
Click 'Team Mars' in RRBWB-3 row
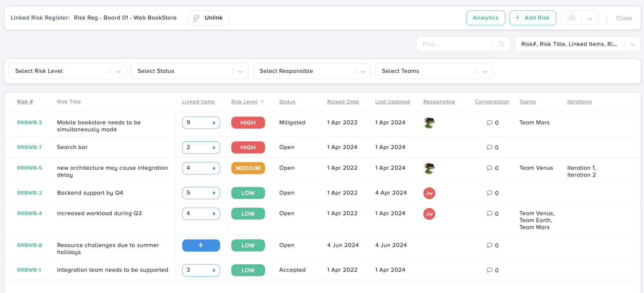(x=534, y=123)
